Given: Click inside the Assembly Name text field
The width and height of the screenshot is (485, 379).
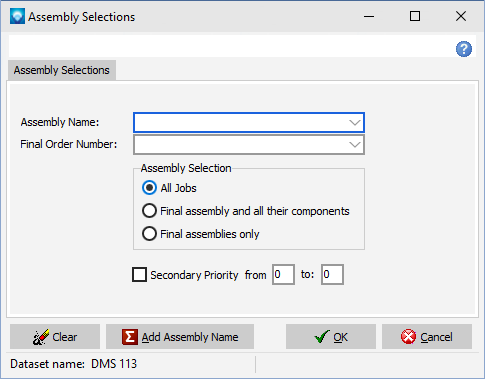Looking at the screenshot, I should point(241,122).
